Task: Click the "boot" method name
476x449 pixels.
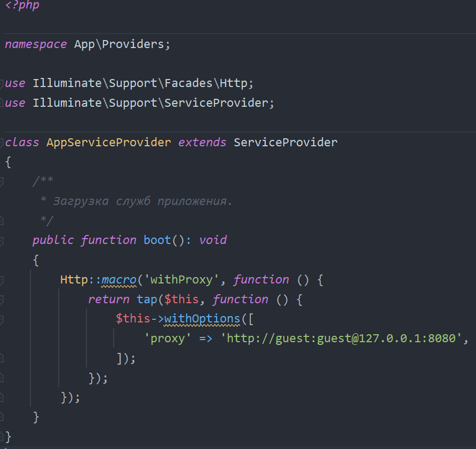Action: point(157,240)
